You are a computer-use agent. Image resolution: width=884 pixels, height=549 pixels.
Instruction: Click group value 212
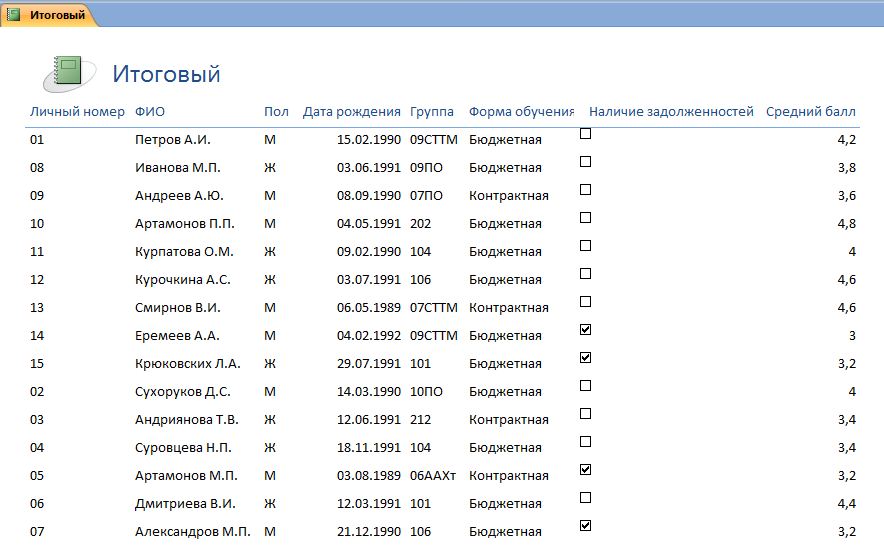pyautogui.click(x=421, y=420)
